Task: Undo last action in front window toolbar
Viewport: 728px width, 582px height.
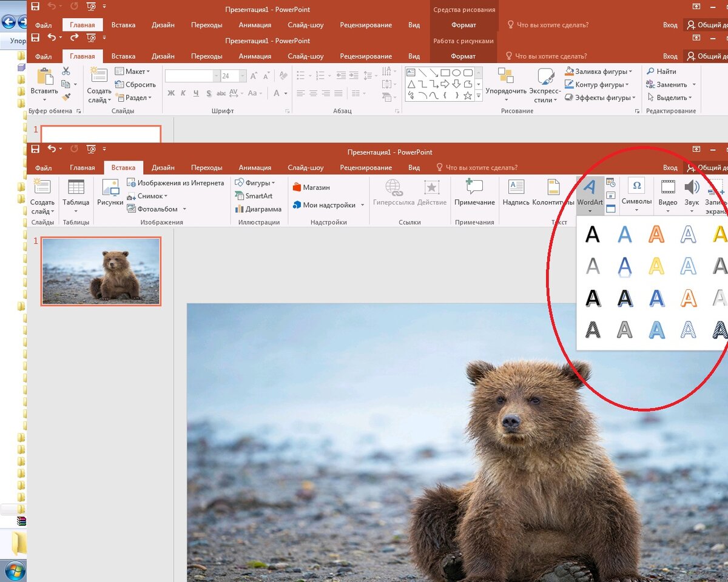Action: pos(52,149)
